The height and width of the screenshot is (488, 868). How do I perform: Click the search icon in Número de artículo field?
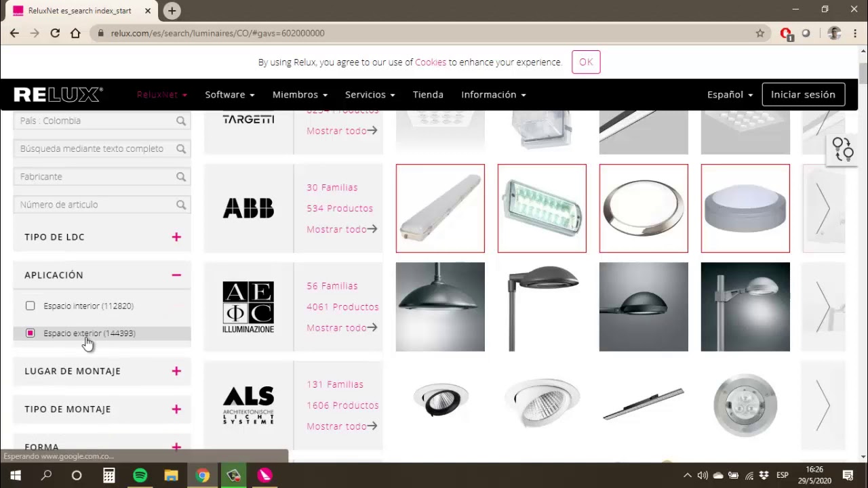[181, 204]
